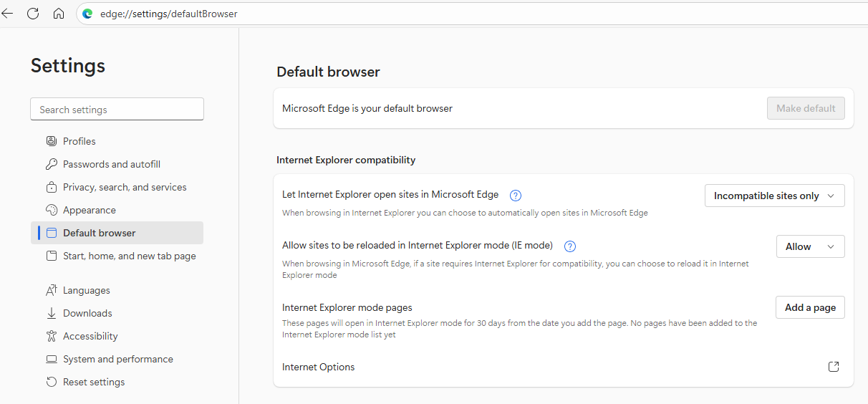This screenshot has height=404, width=868.
Task: Click 'Microsoft Edge is your default browser' text
Action: click(x=367, y=108)
